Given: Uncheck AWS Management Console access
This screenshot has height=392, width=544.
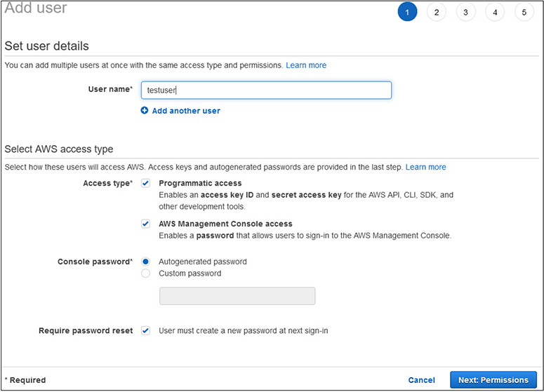Looking at the screenshot, I should pos(146,224).
